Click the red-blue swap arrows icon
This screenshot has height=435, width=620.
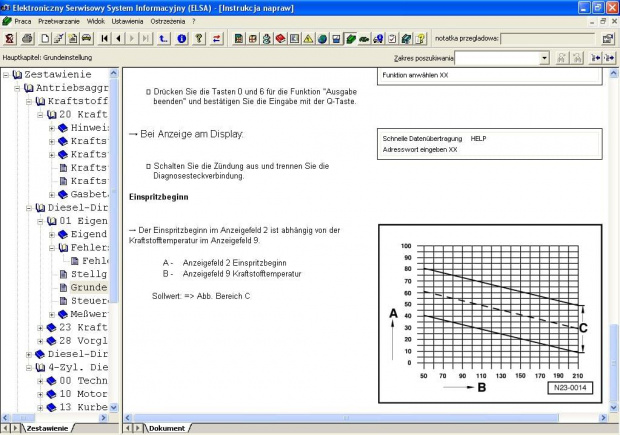click(216, 38)
